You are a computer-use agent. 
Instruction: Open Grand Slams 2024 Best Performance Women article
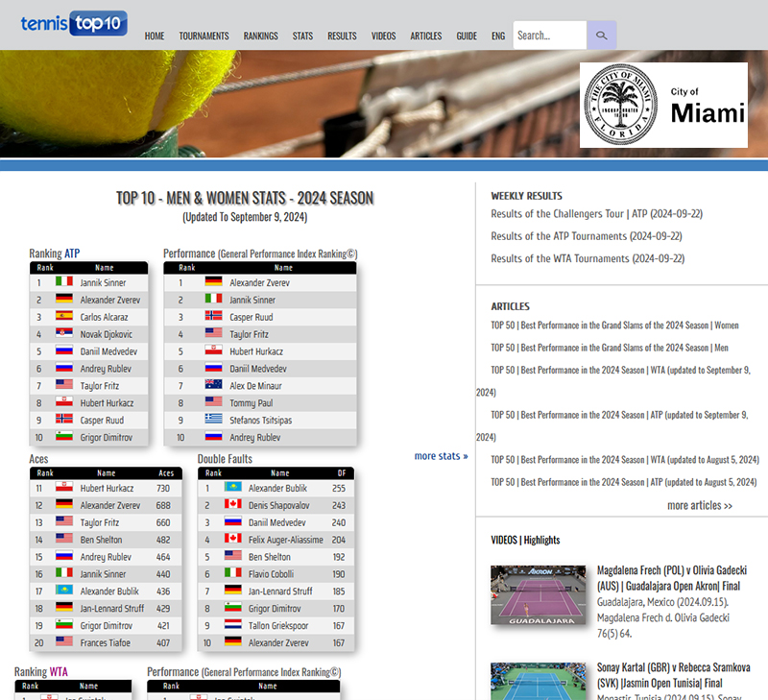click(x=614, y=326)
